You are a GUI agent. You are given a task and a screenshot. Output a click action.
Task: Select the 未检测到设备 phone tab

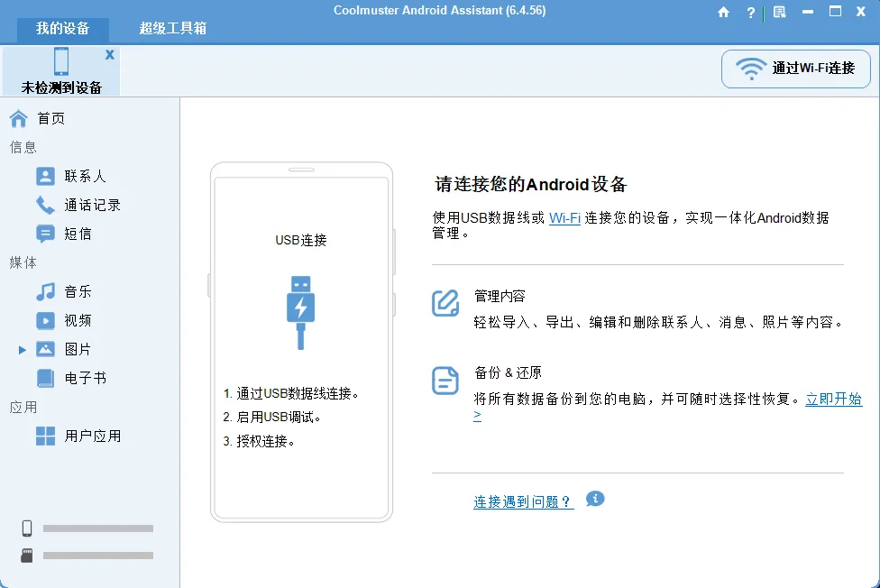pyautogui.click(x=61, y=70)
